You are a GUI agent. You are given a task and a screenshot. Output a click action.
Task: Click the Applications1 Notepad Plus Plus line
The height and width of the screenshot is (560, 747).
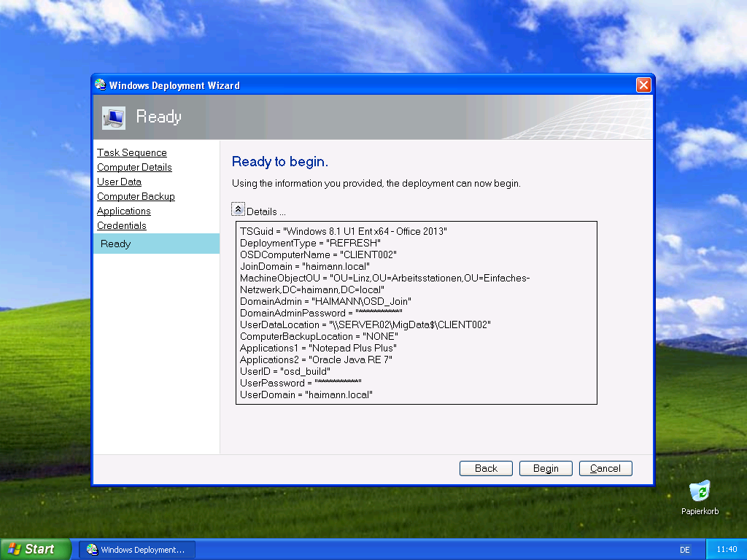(x=318, y=348)
